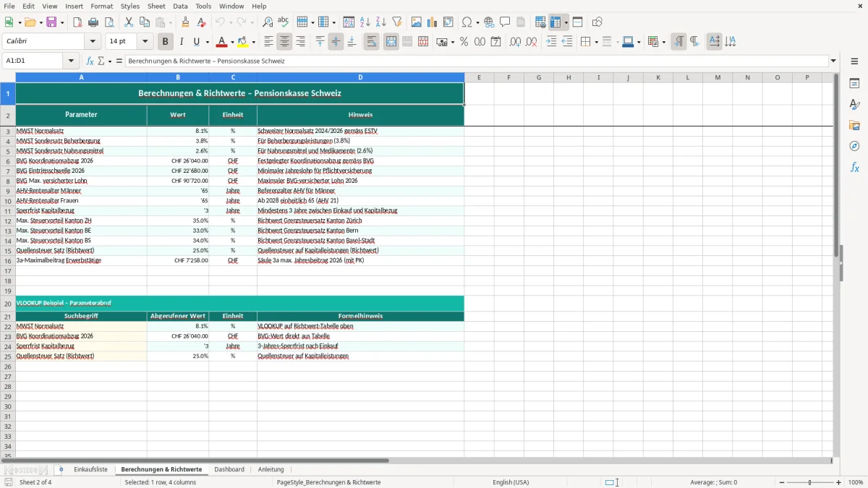
Task: Click the Sort dialog icon
Action: click(349, 22)
